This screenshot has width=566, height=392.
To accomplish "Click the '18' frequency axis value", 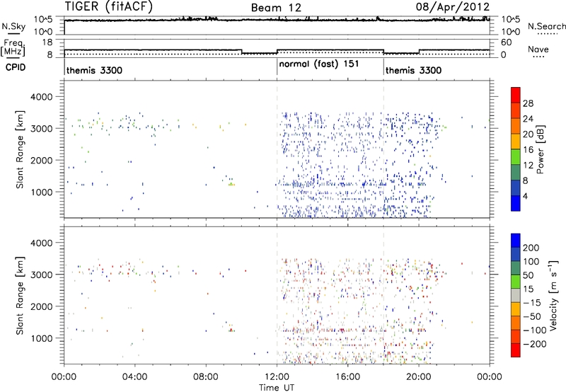I will (47, 42).
